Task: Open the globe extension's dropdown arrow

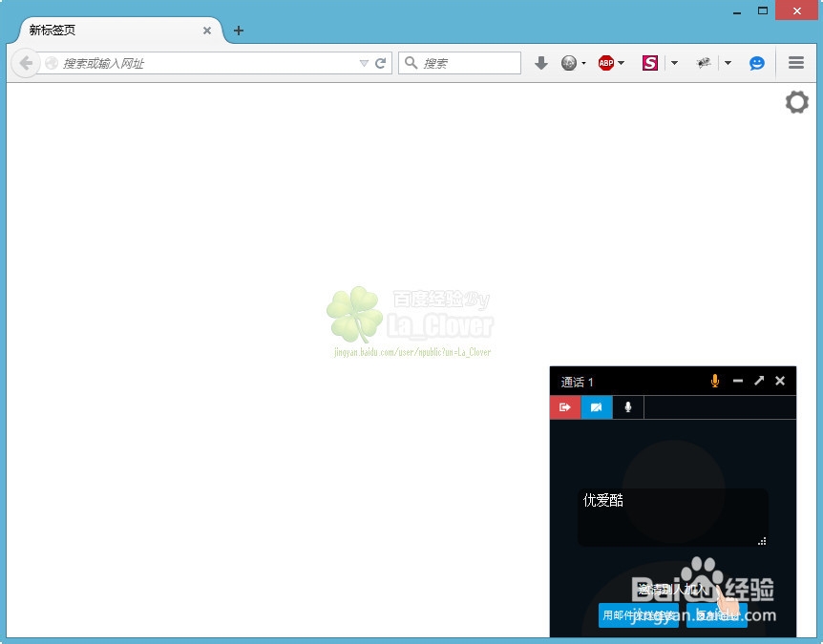Action: 583,64
